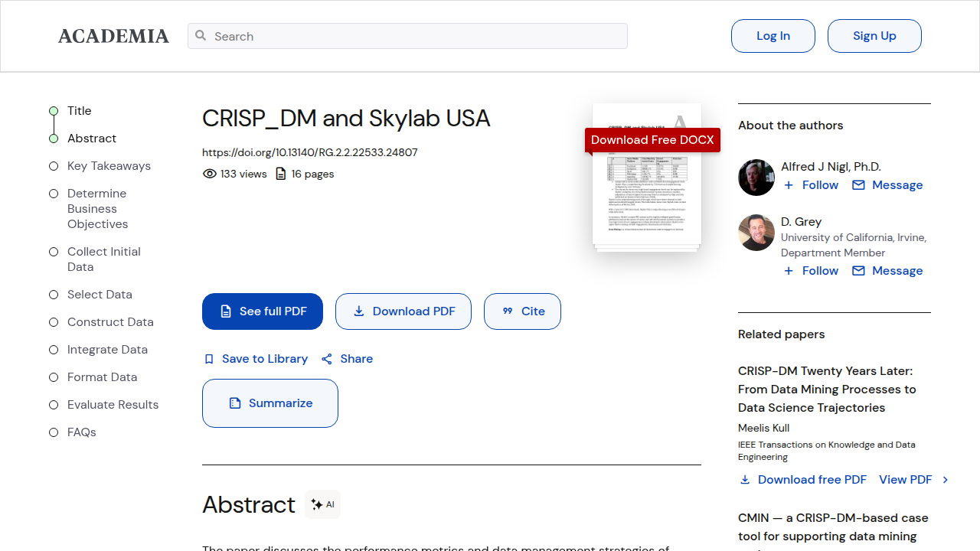Image resolution: width=980 pixels, height=551 pixels.
Task: Click View PDF link
Action: (905, 480)
